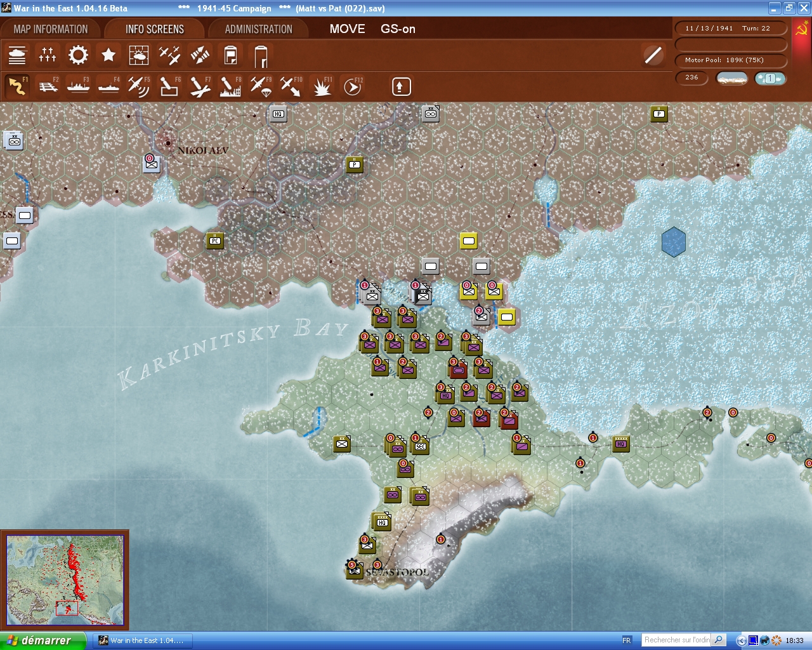Screen dimensions: 812x650
Task: Focus the Rechercher desktop search field
Action: (677, 640)
